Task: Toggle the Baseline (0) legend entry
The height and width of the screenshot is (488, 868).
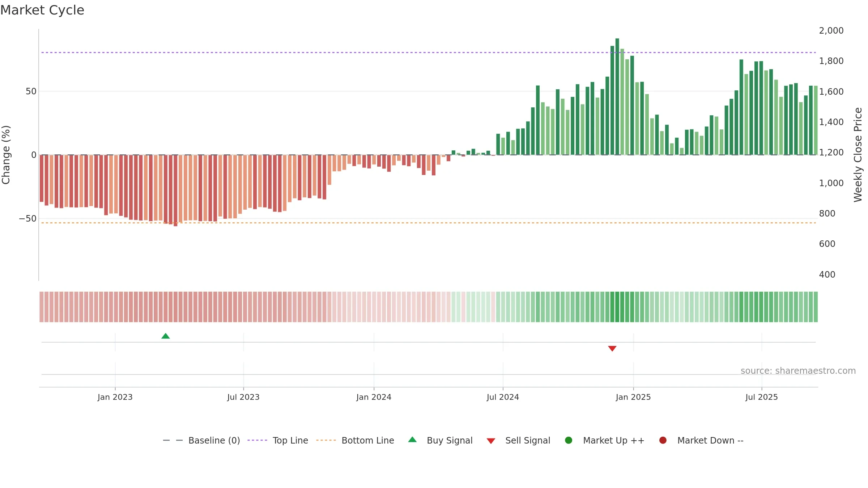Action: 201,440
